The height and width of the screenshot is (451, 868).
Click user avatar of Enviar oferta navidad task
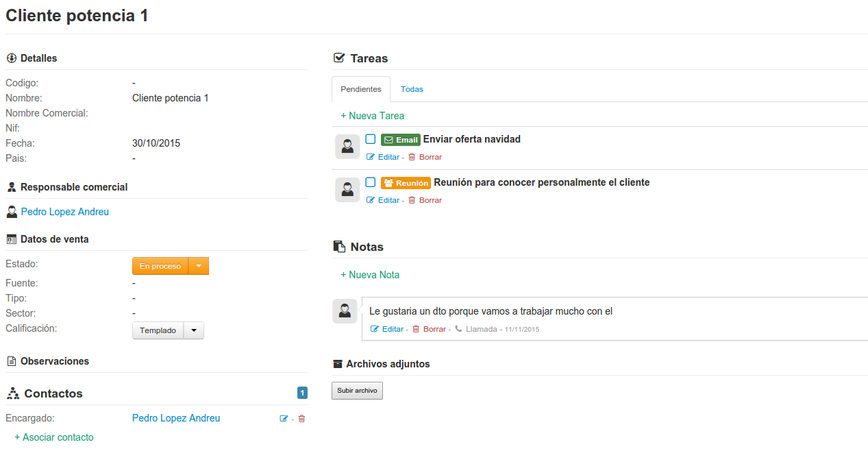tap(347, 147)
